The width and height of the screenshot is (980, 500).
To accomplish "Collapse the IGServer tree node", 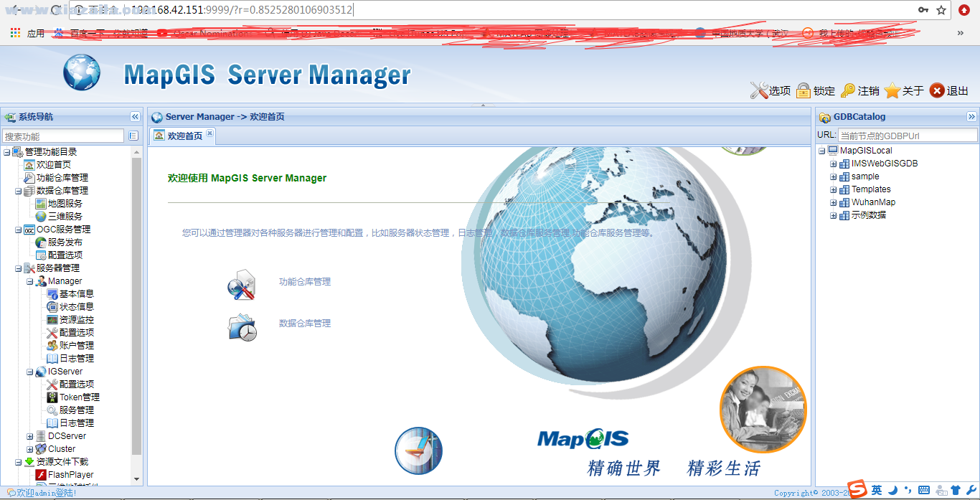I will tap(30, 372).
